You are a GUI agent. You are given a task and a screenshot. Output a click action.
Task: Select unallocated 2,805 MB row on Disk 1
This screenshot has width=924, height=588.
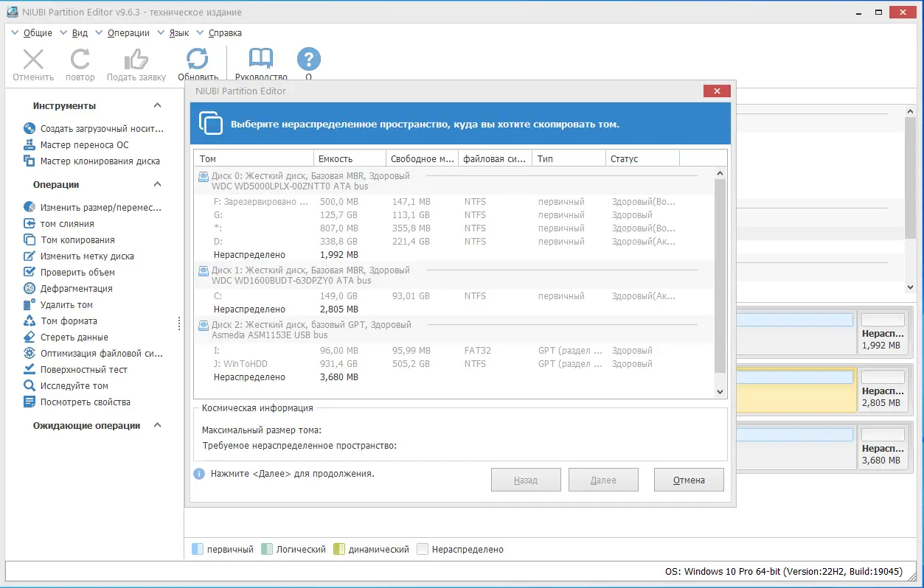click(x=454, y=309)
